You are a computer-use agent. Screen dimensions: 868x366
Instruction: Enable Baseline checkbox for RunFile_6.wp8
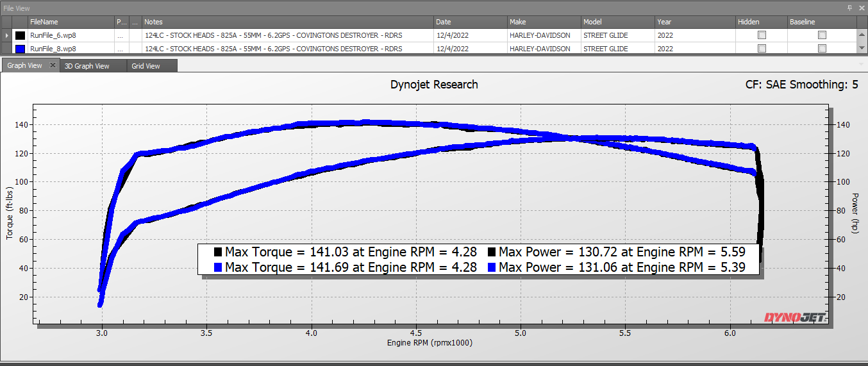822,35
